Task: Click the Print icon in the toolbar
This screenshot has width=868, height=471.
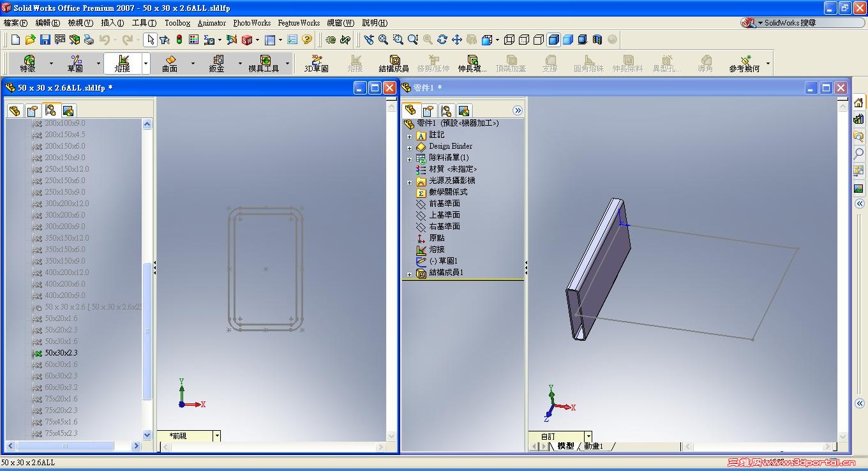Action: (89, 40)
